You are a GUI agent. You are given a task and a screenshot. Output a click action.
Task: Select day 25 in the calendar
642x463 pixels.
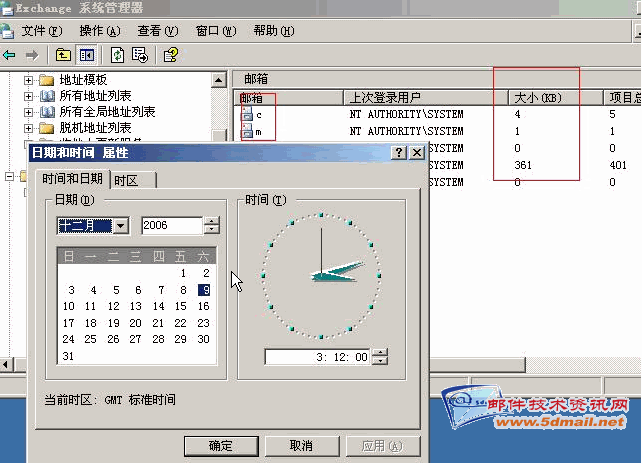[x=91, y=339]
